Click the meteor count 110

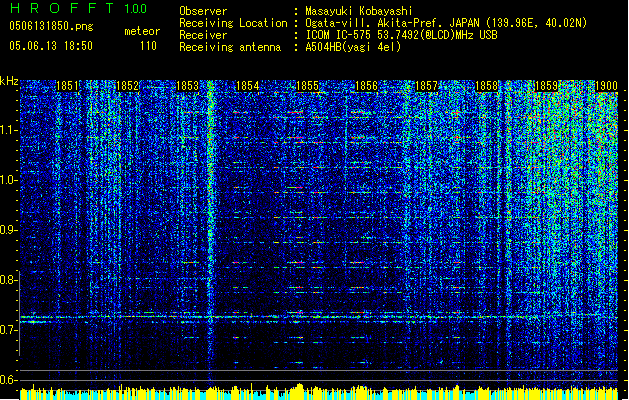(x=148, y=46)
